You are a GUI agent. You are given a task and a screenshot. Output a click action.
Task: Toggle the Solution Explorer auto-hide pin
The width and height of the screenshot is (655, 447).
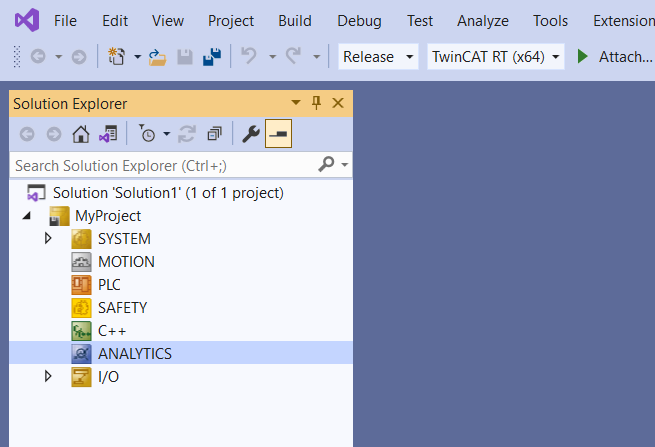316,103
